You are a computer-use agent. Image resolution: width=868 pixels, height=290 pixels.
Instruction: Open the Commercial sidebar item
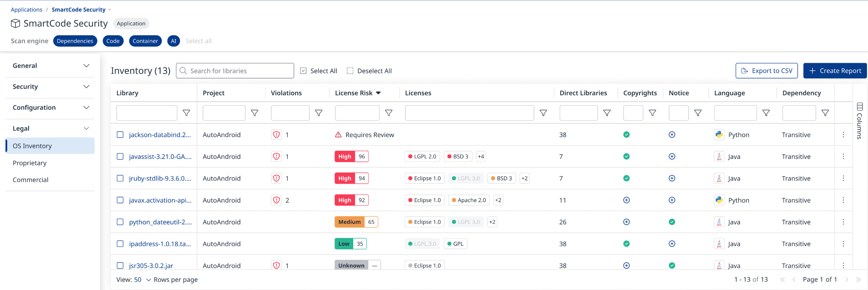(x=31, y=180)
